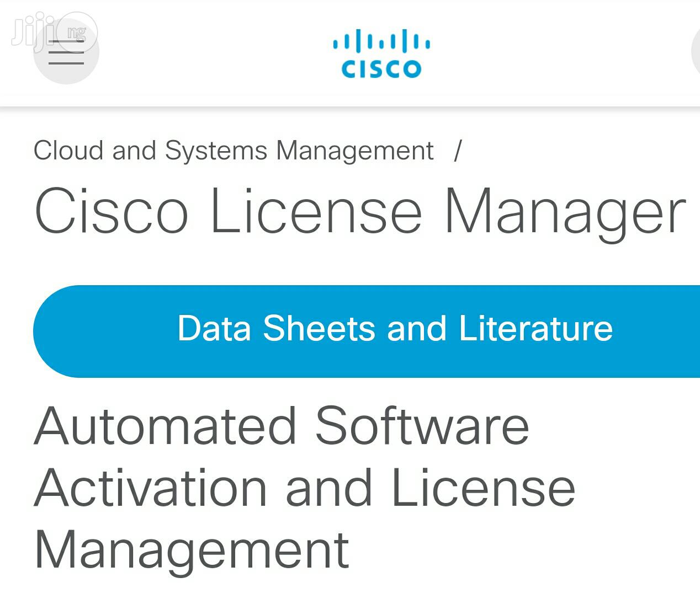Open the hamburger navigation menu

coord(66,52)
